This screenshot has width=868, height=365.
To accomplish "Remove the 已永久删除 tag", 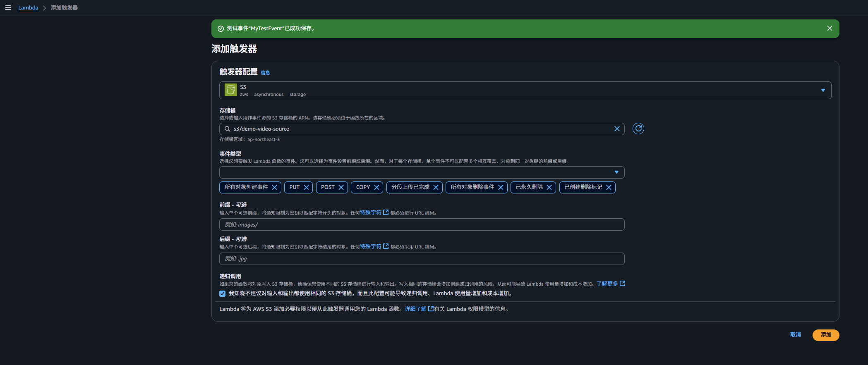I will tap(549, 187).
